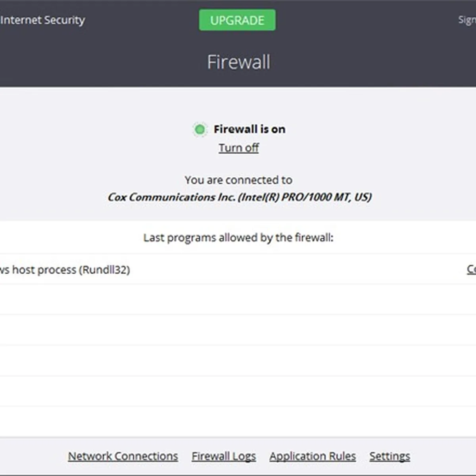Screen dimensions: 476x476
Task: Click the Cox Communications network name
Action: click(239, 197)
